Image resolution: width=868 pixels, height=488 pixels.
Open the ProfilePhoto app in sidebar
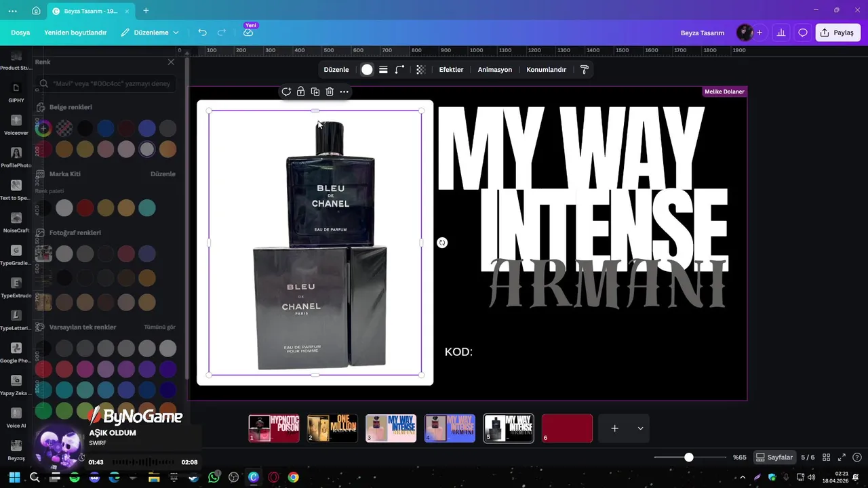click(16, 157)
